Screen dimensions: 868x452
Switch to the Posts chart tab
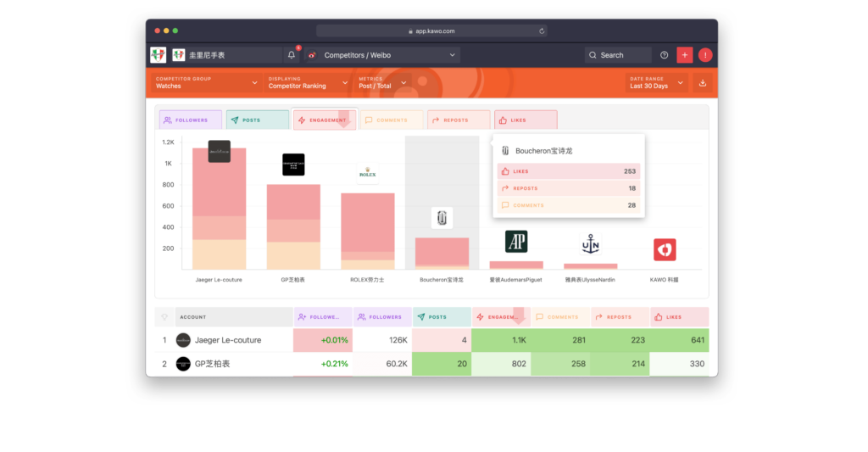pos(258,120)
